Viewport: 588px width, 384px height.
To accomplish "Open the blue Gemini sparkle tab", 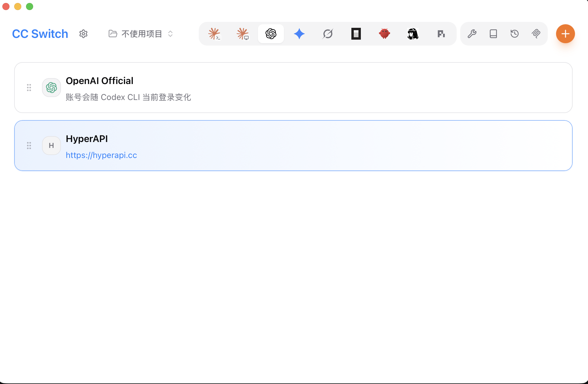I will pyautogui.click(x=299, y=34).
